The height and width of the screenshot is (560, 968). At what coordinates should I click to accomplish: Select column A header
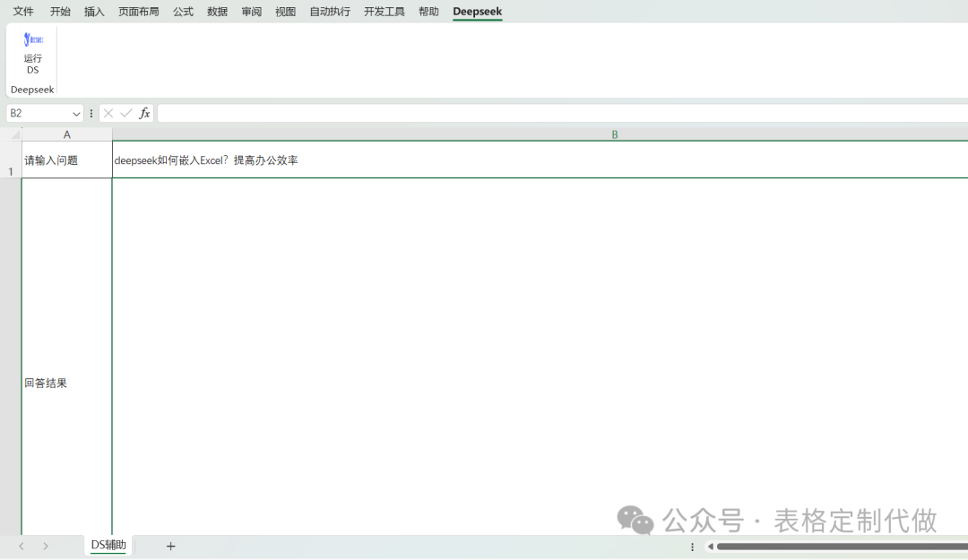tap(66, 134)
